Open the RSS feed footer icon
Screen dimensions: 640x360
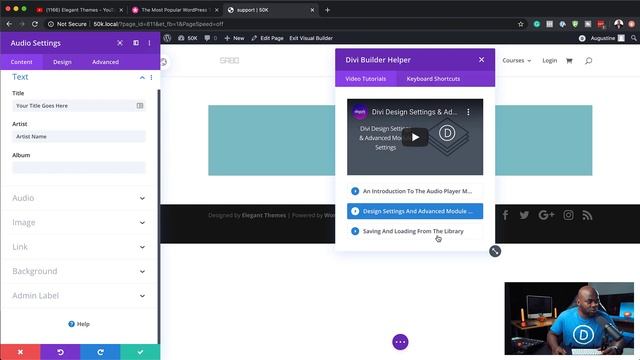[x=587, y=215]
